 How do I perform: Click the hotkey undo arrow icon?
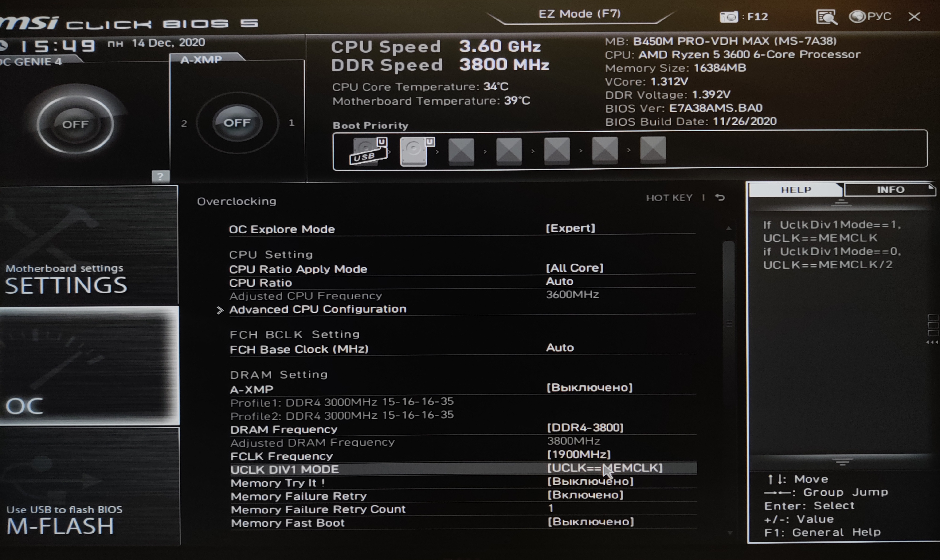(x=720, y=197)
